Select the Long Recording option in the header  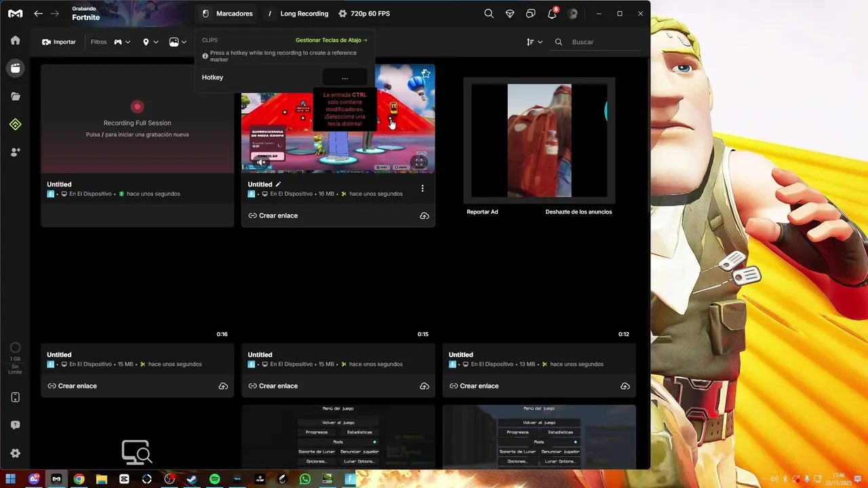pos(298,14)
